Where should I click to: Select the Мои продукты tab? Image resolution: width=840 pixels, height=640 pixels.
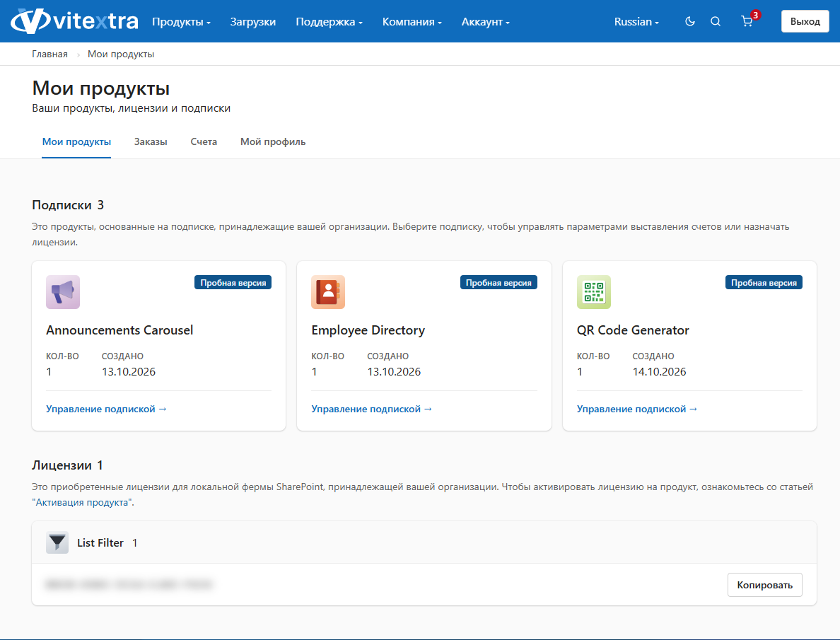click(x=76, y=142)
